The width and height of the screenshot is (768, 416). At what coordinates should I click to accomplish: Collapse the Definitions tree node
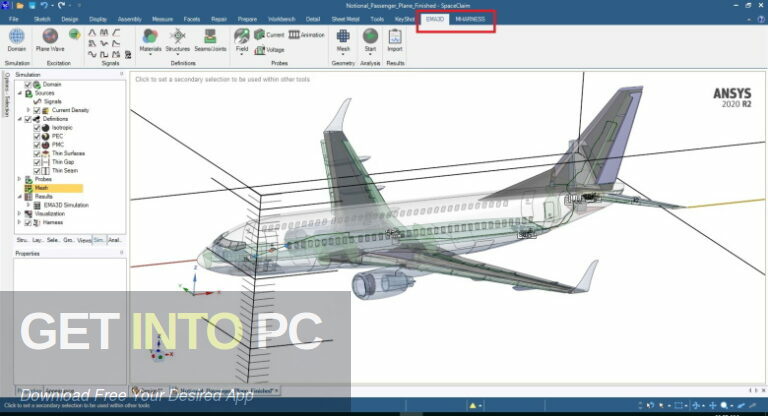coord(20,119)
